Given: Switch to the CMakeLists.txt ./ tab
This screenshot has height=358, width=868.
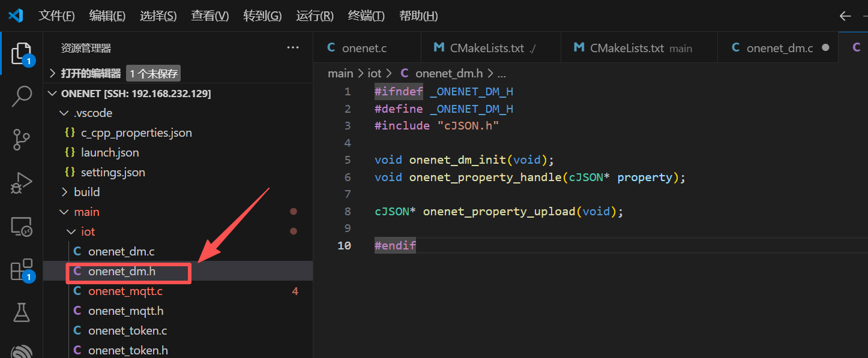Looking at the screenshot, I should (x=490, y=48).
